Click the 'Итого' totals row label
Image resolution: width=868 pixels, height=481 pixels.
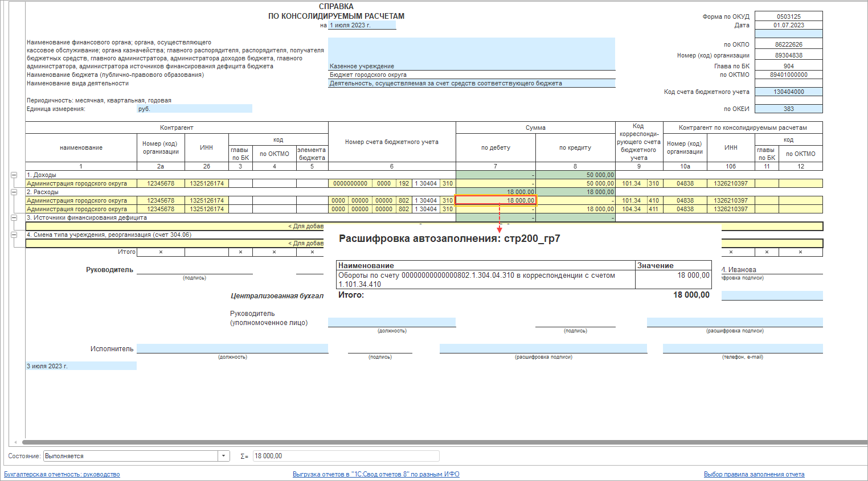point(126,252)
